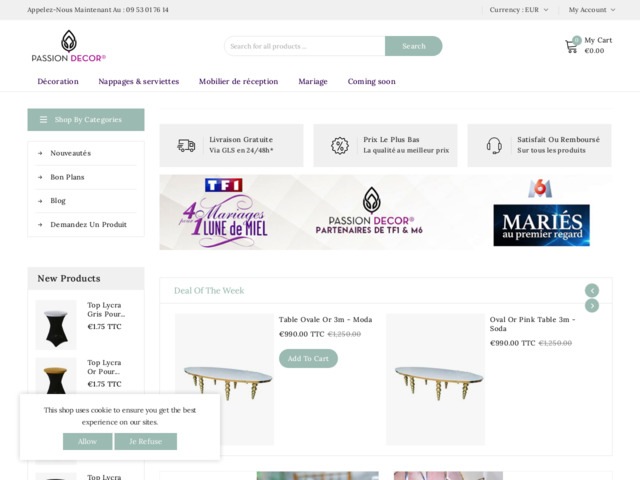640x480 pixels.
Task: Open the Bon Plans link
Action: click(x=67, y=177)
